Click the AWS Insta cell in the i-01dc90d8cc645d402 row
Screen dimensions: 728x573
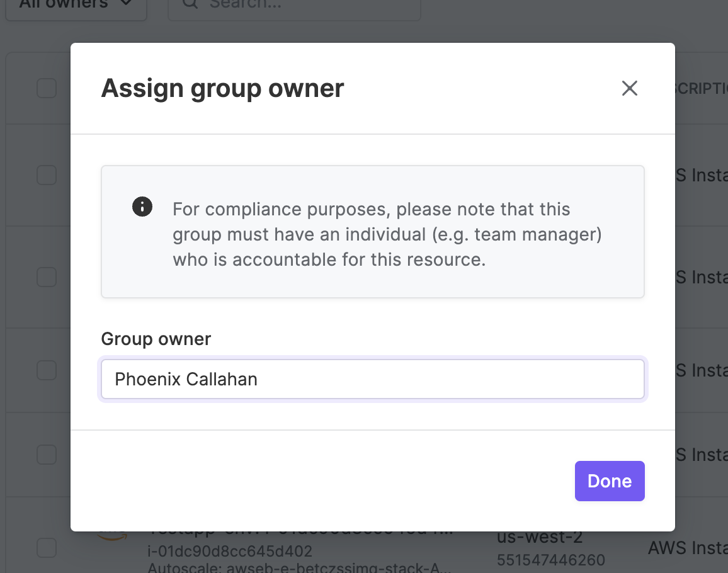688,548
